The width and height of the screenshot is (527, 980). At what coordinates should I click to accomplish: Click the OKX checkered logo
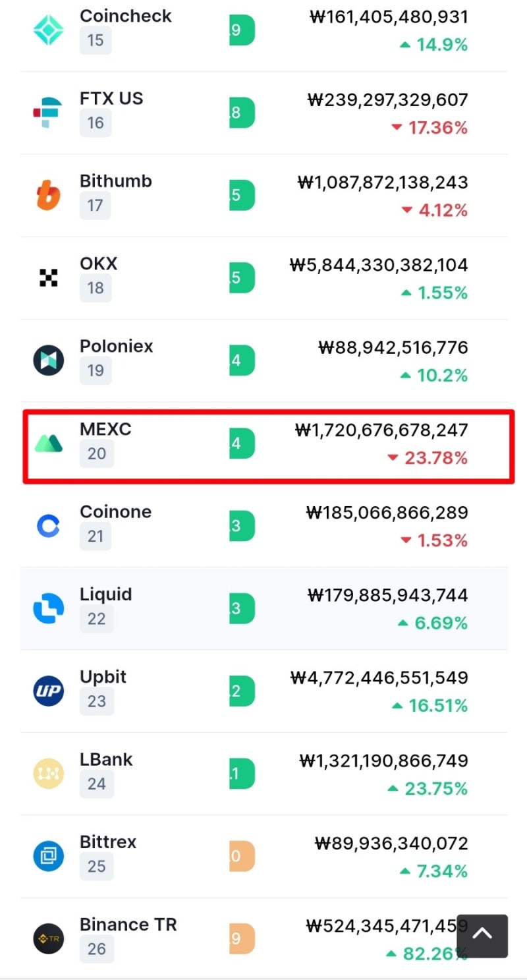(49, 277)
